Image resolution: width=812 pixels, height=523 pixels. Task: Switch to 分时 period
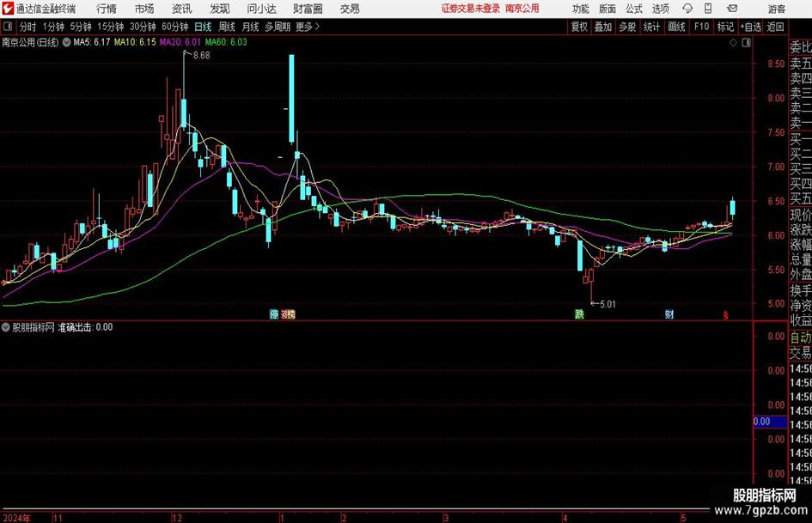pos(28,27)
